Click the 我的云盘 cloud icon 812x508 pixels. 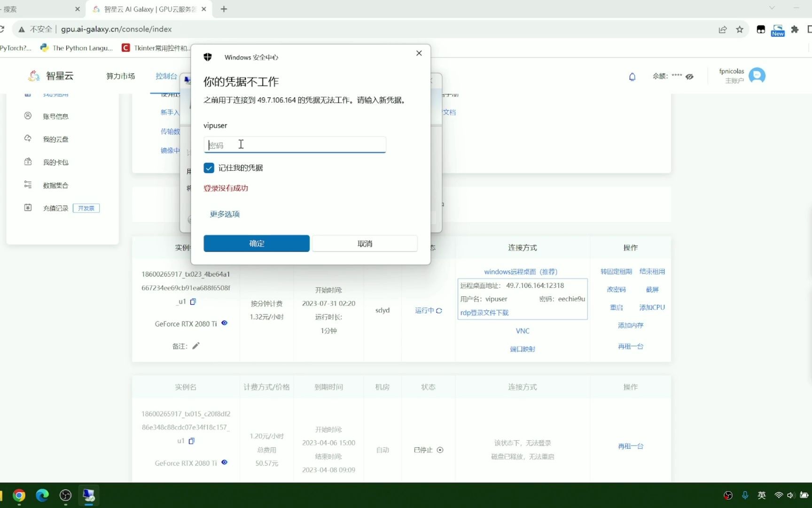coord(28,138)
